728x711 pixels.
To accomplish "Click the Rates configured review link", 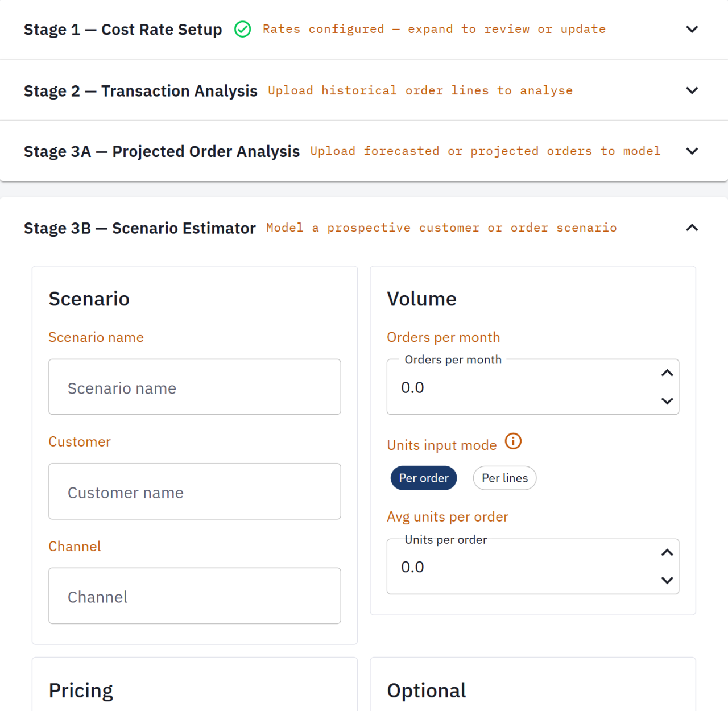I will click(x=433, y=29).
